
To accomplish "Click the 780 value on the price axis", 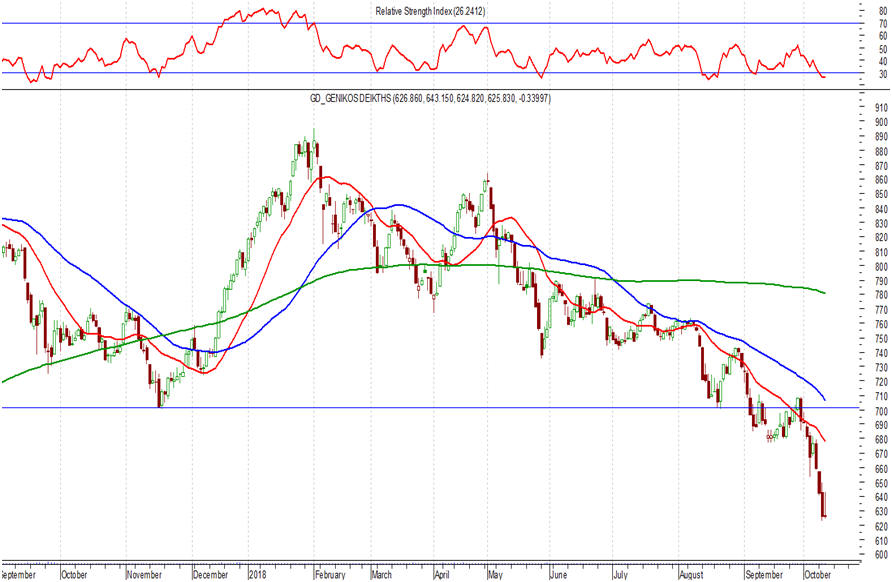I will pyautogui.click(x=881, y=295).
